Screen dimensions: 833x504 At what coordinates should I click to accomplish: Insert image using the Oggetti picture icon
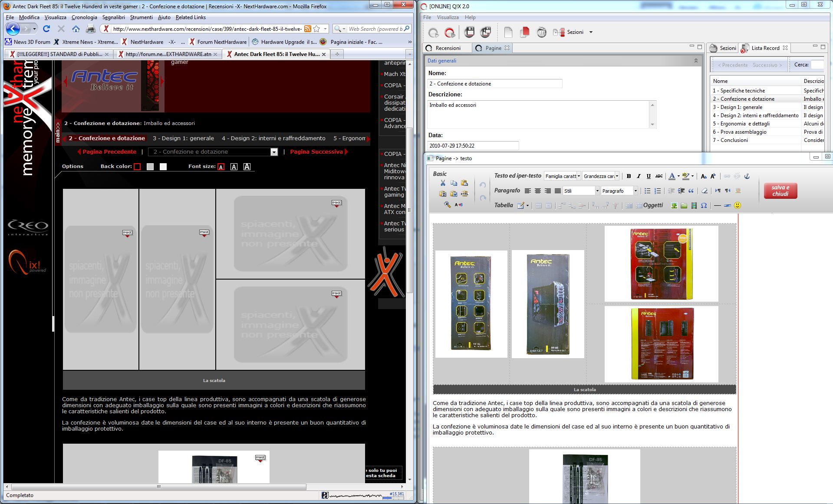click(x=674, y=205)
